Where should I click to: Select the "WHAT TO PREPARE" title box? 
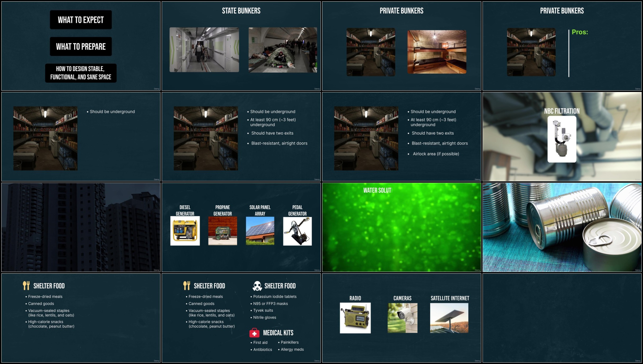point(81,46)
